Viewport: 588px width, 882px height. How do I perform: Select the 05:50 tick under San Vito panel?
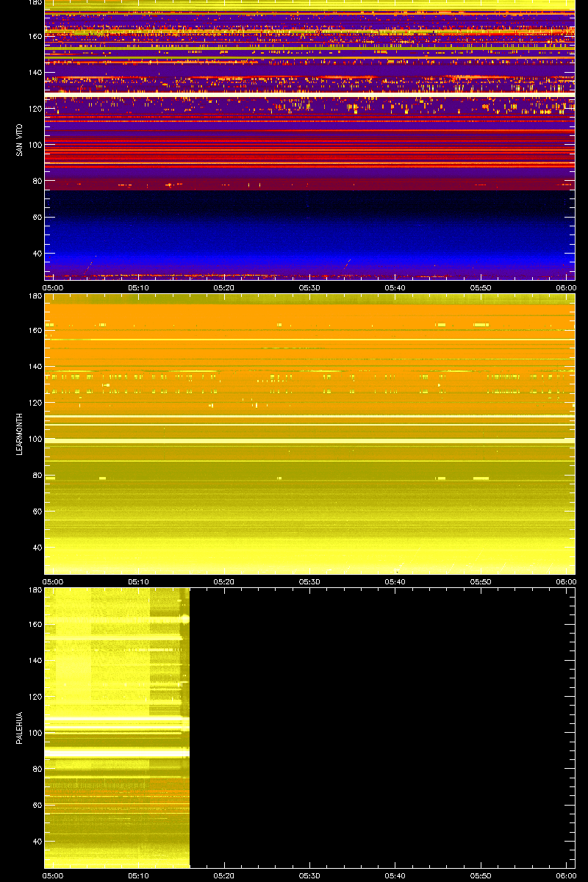(x=481, y=287)
